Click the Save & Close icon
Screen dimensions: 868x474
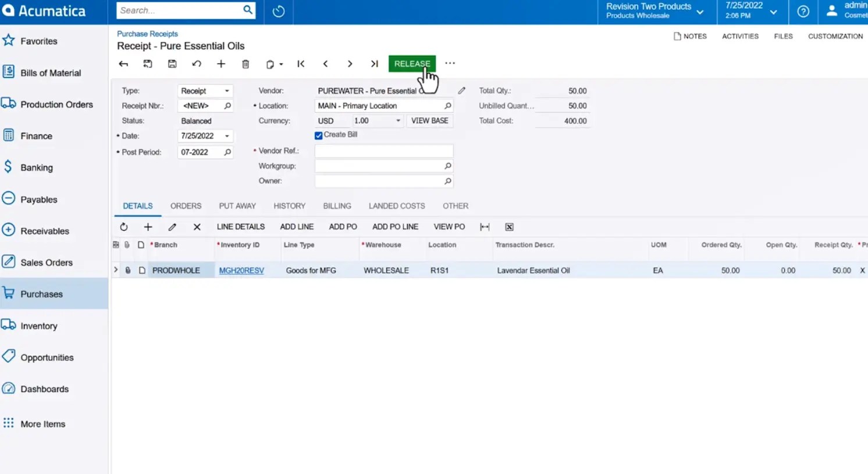click(148, 64)
